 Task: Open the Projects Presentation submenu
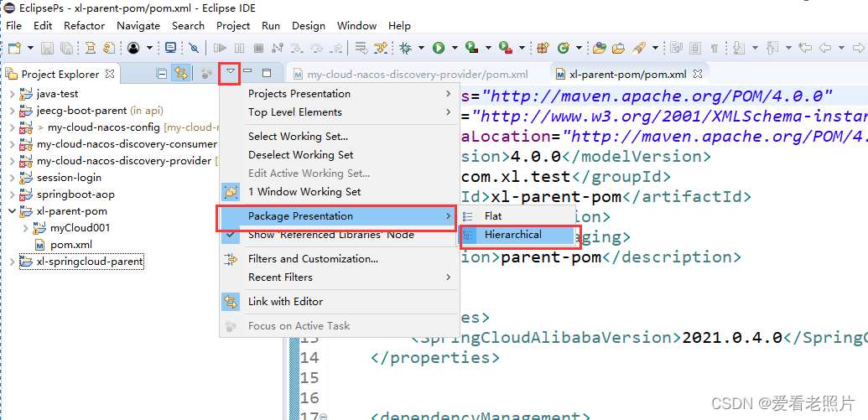[340, 94]
